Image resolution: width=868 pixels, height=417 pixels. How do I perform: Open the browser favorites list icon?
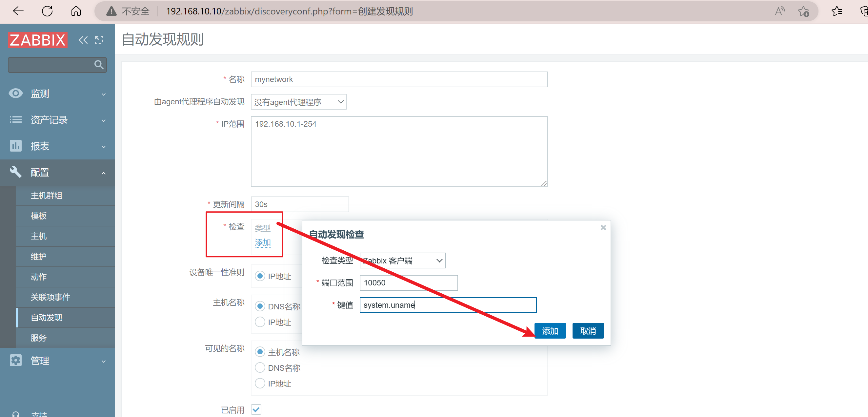click(x=837, y=11)
